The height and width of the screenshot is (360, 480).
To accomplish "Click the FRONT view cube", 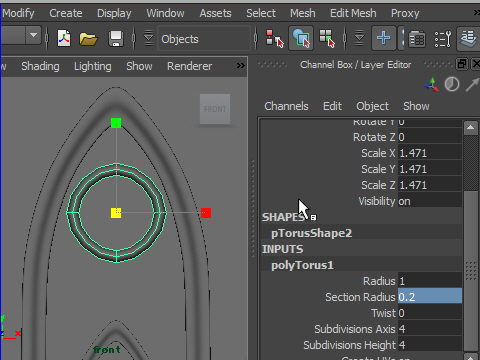I will pos(215,109).
